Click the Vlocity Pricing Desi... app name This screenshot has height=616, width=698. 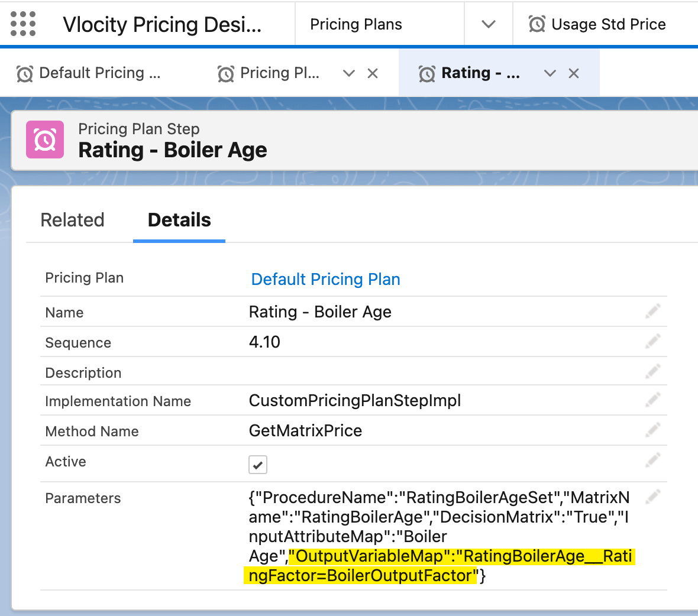(x=162, y=24)
